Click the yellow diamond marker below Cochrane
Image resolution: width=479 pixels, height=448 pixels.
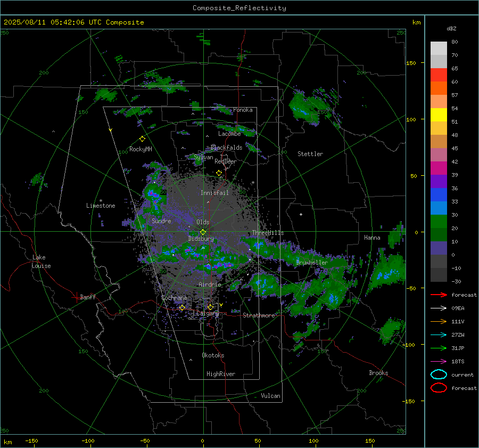coord(182,307)
